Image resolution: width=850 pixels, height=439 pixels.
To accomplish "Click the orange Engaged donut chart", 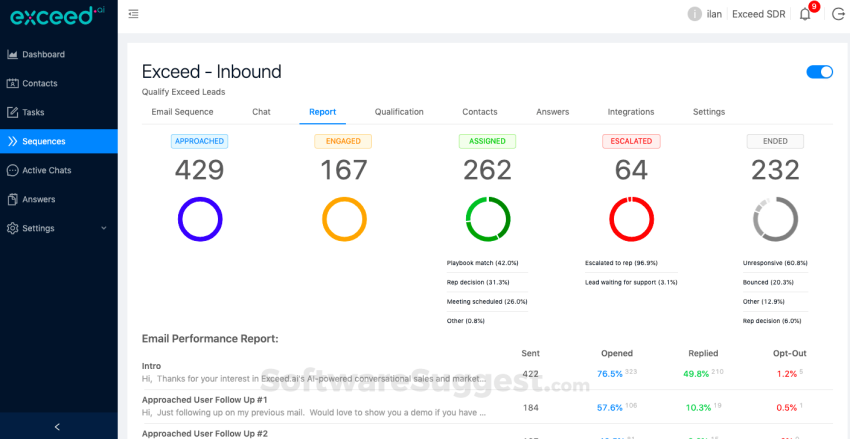I will click(344, 219).
